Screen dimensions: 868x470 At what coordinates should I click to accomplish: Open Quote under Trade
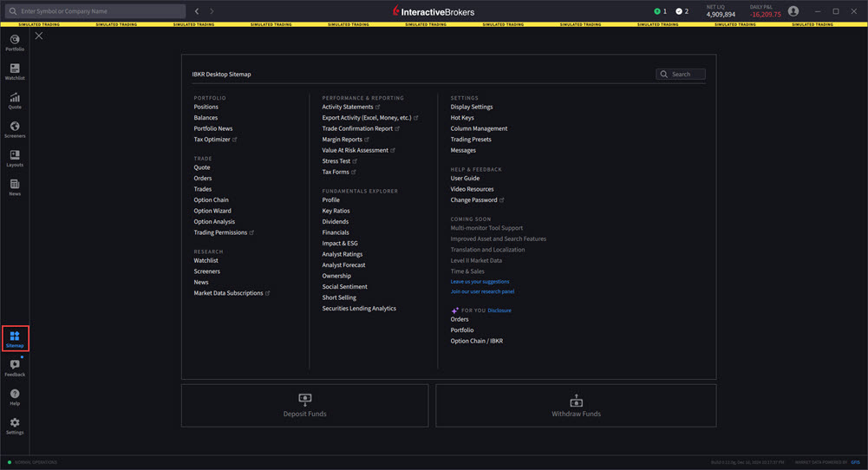(202, 167)
